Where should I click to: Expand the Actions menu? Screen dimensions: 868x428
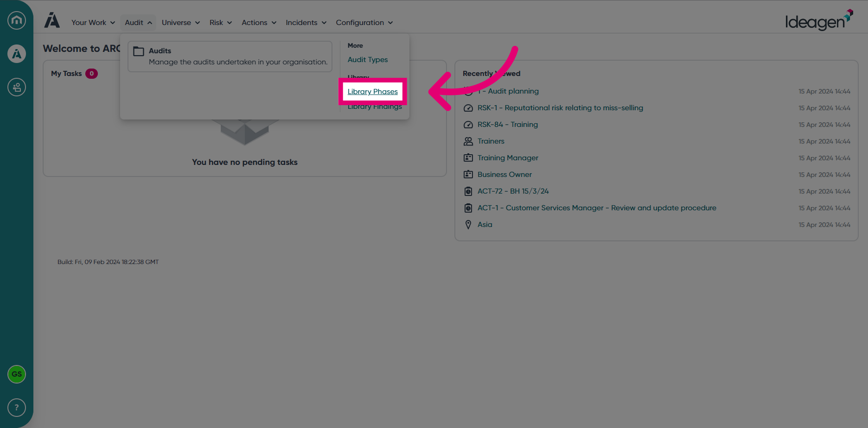(259, 23)
